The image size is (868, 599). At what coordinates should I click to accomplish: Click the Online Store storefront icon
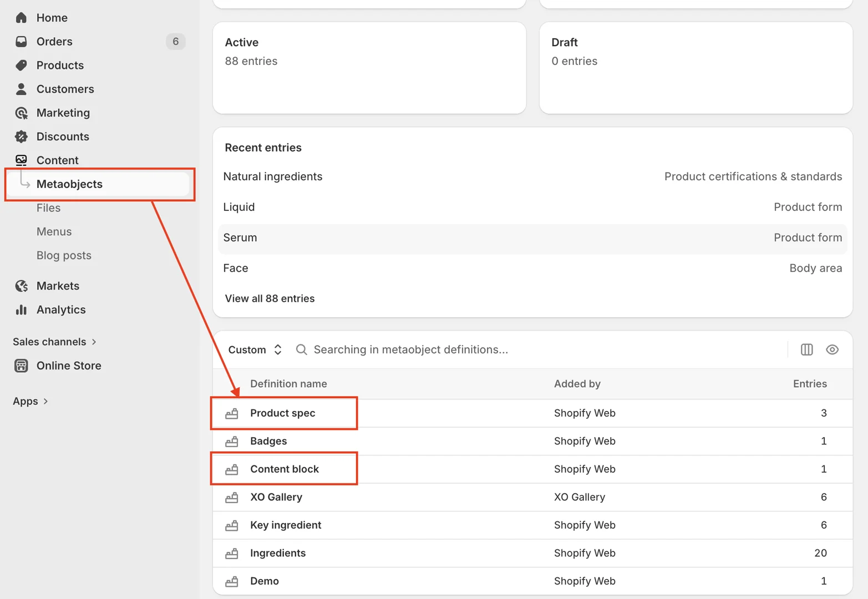click(x=21, y=366)
